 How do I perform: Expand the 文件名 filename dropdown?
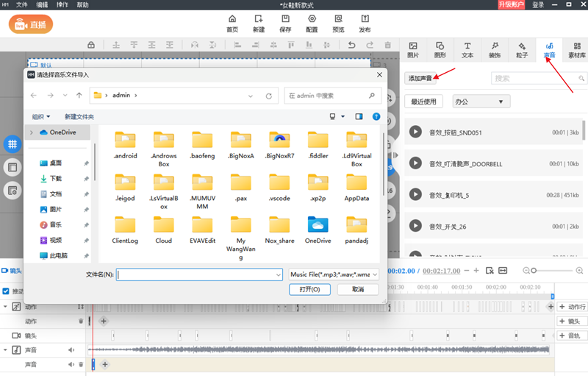coord(279,274)
